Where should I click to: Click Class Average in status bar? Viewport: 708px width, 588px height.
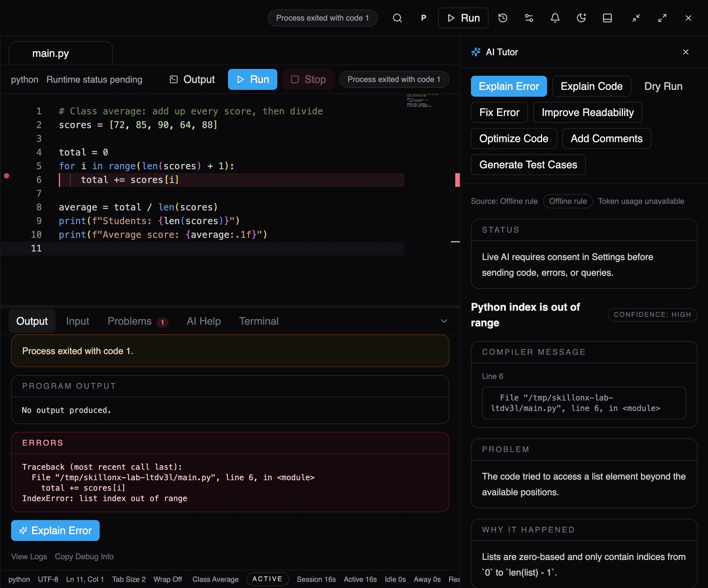pos(215,579)
